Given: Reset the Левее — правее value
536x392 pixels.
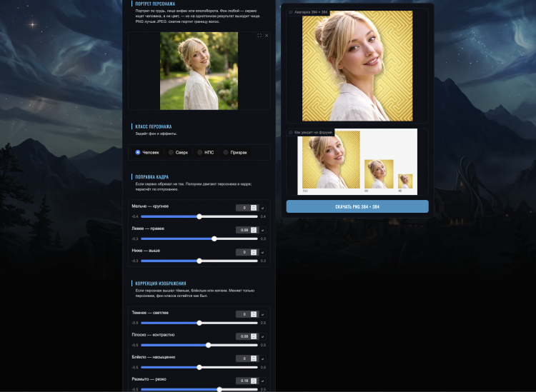Looking at the screenshot, I should [x=262, y=230].
